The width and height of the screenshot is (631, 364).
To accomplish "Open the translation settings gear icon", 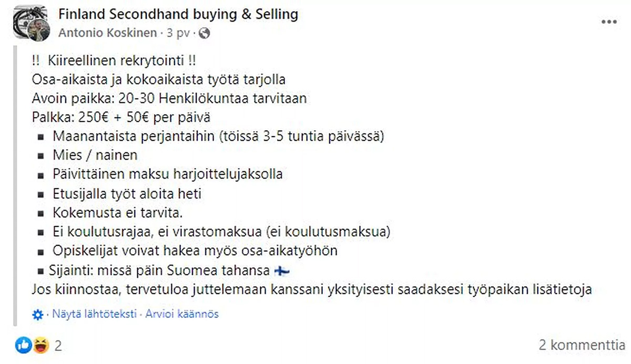I will coord(37,314).
